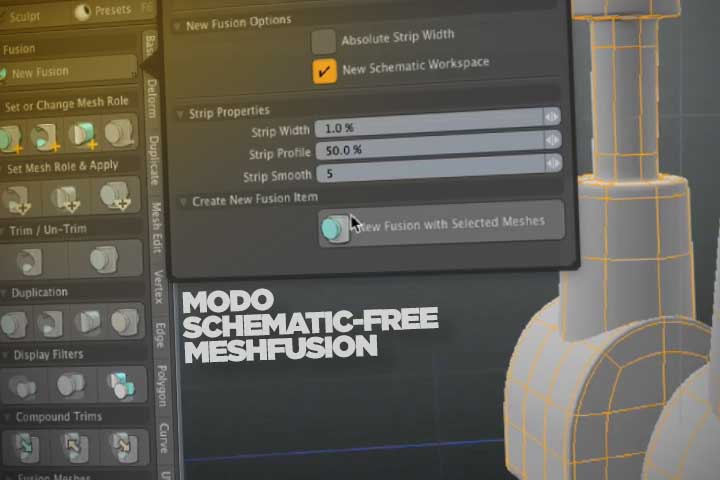Viewport: 720px width, 480px height.
Task: Click New Fusion with Selected Meshes
Action: pos(441,224)
